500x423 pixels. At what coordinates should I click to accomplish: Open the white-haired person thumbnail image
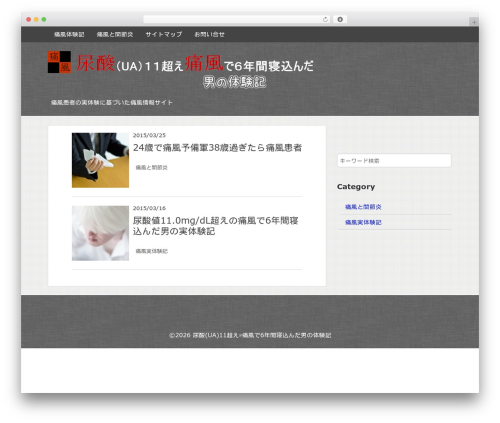[x=100, y=233]
